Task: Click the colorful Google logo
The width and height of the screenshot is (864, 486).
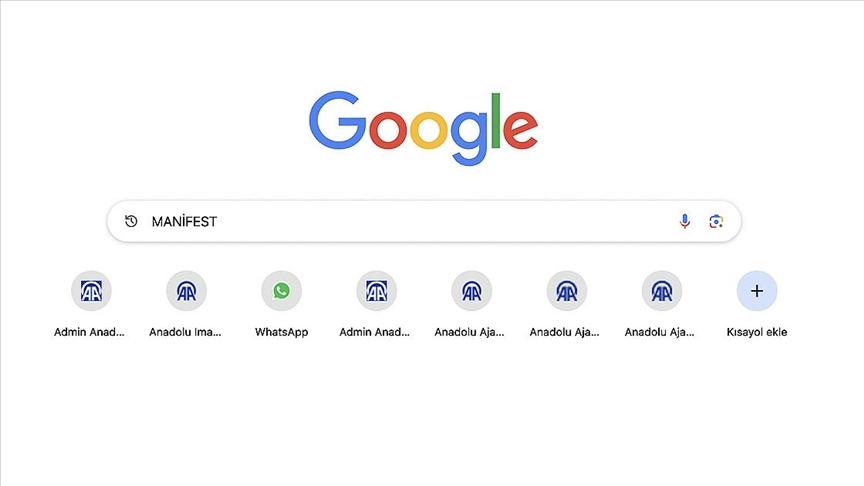Action: (423, 128)
